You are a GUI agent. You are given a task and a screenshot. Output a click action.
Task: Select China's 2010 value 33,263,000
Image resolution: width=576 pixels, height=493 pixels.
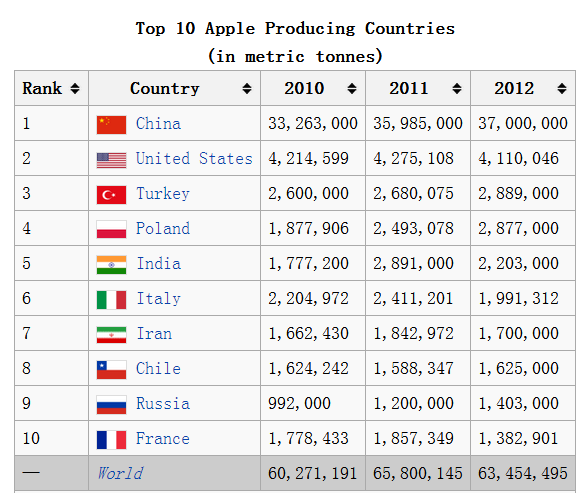313,123
